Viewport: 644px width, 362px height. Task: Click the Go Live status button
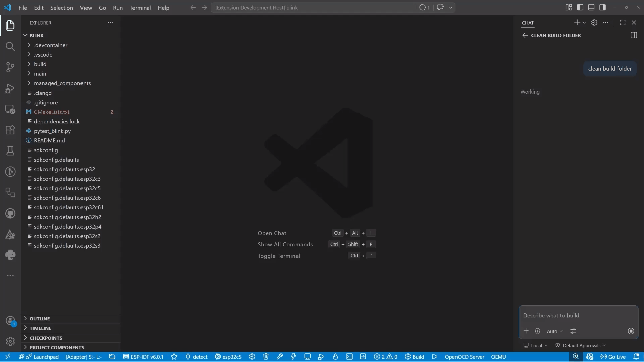coord(613,357)
